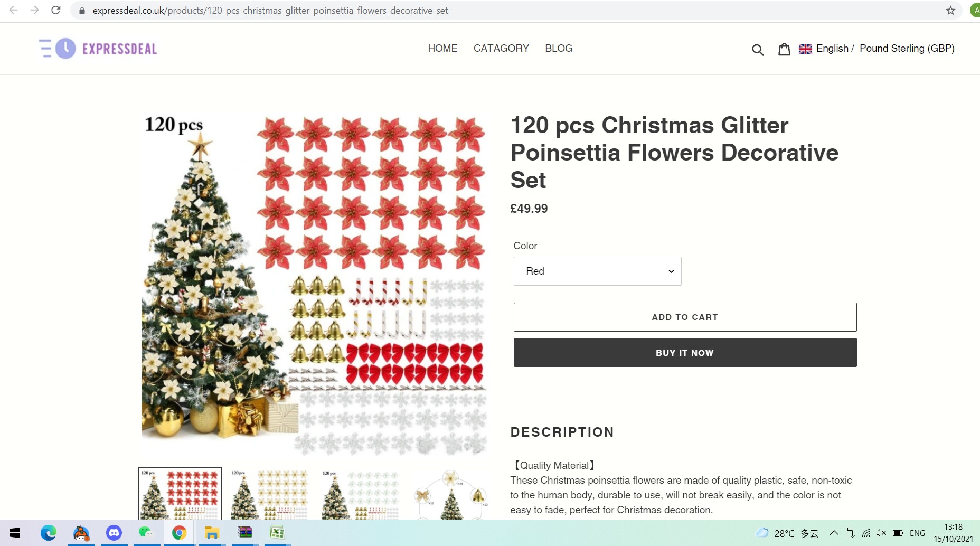Show hidden system tray icons chevron
Screen dimensions: 980x546
[834, 533]
